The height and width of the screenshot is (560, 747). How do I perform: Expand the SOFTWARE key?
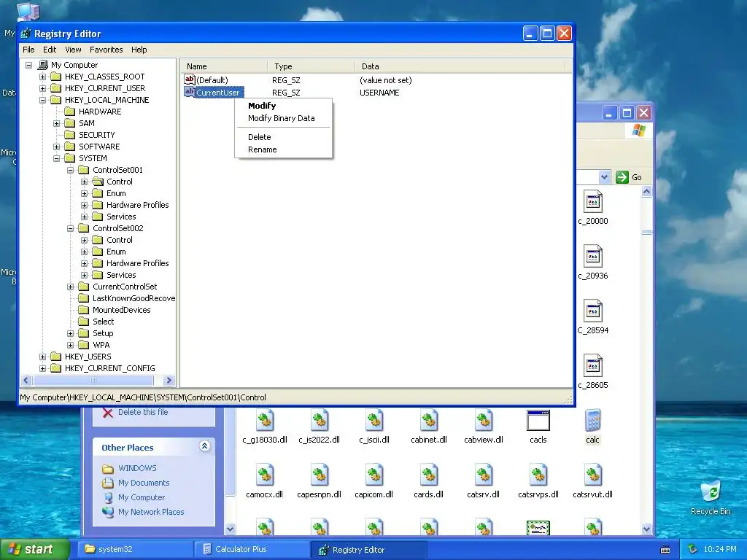pos(56,147)
